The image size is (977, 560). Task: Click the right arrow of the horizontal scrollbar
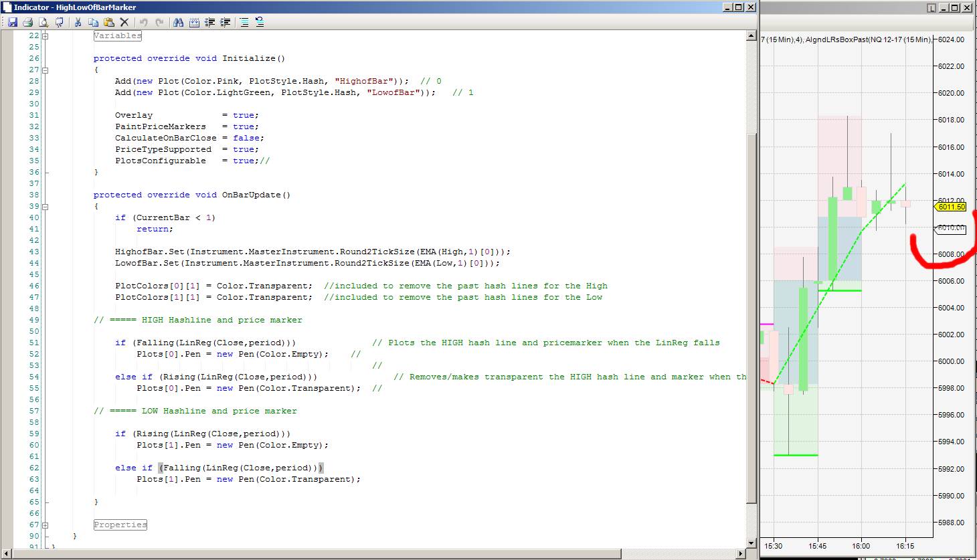pos(741,554)
